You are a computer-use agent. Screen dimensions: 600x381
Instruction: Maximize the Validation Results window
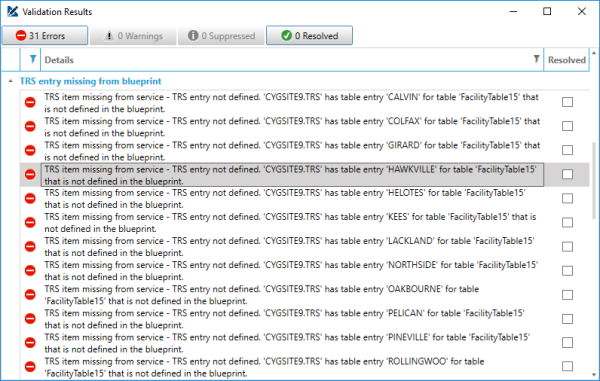pyautogui.click(x=547, y=11)
